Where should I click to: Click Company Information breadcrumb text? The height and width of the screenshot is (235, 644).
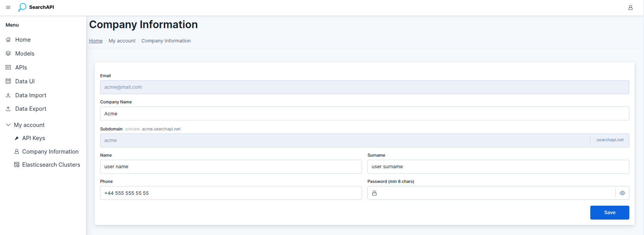[166, 41]
